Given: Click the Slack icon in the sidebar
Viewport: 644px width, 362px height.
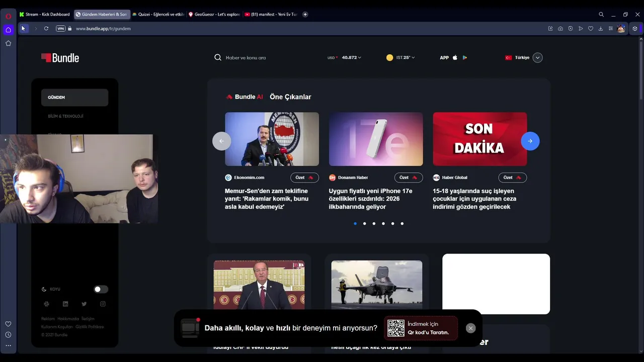Looking at the screenshot, I should (46, 304).
